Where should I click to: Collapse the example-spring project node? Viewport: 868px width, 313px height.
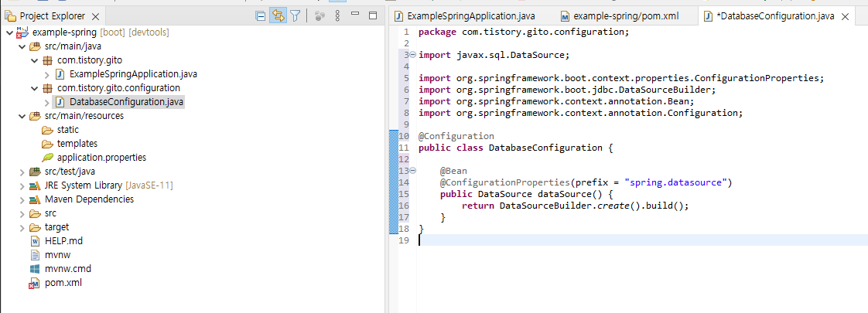[9, 32]
